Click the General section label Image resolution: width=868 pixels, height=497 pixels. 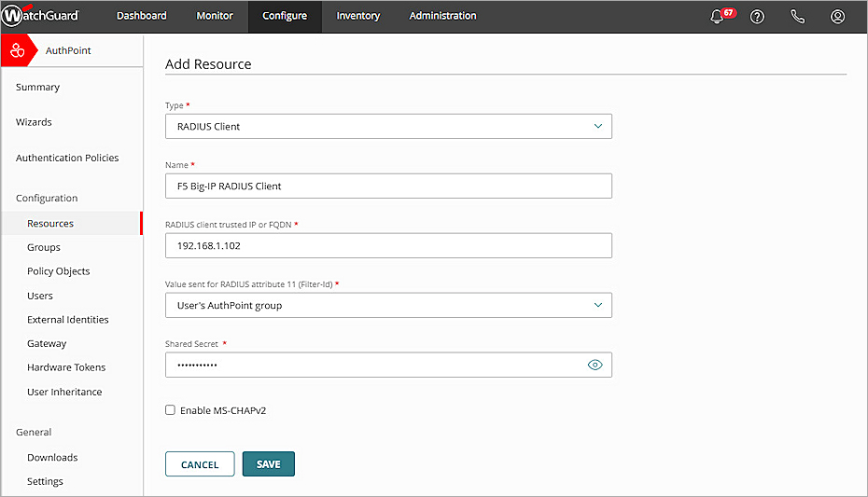[34, 433]
